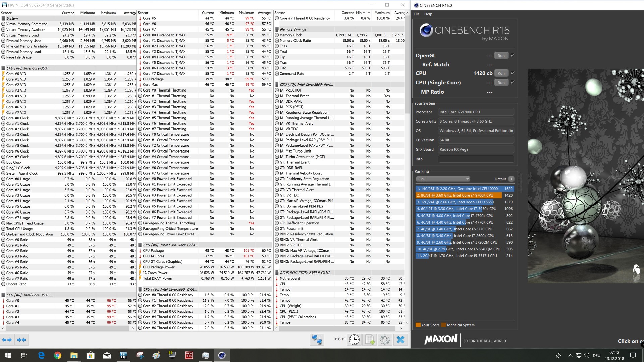Open the CPU ranking dropdown
This screenshot has height=362, width=644.
[x=443, y=179]
